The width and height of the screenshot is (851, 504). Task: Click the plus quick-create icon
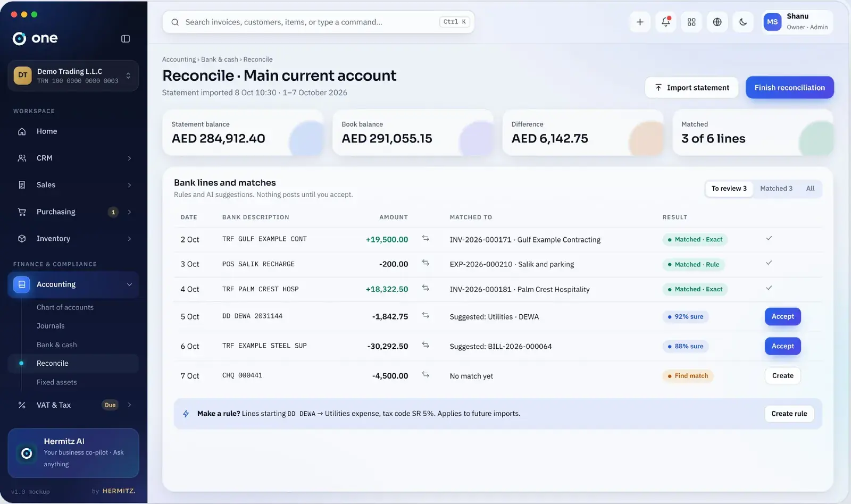pyautogui.click(x=640, y=22)
